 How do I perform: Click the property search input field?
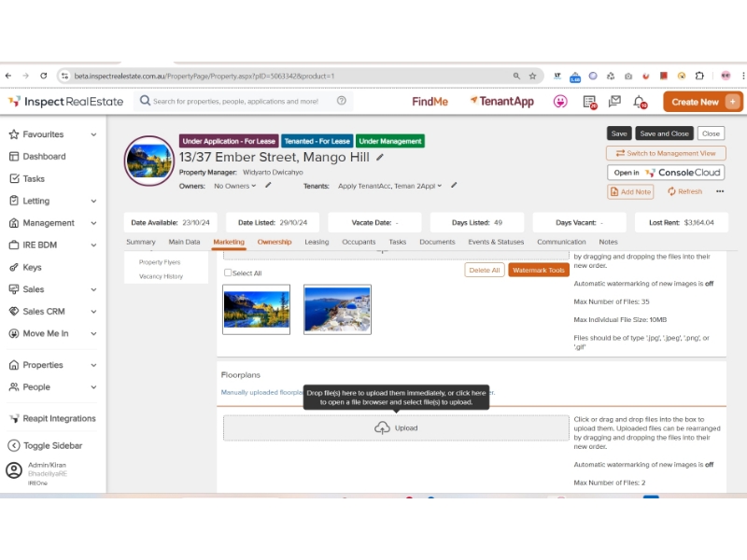coord(238,101)
